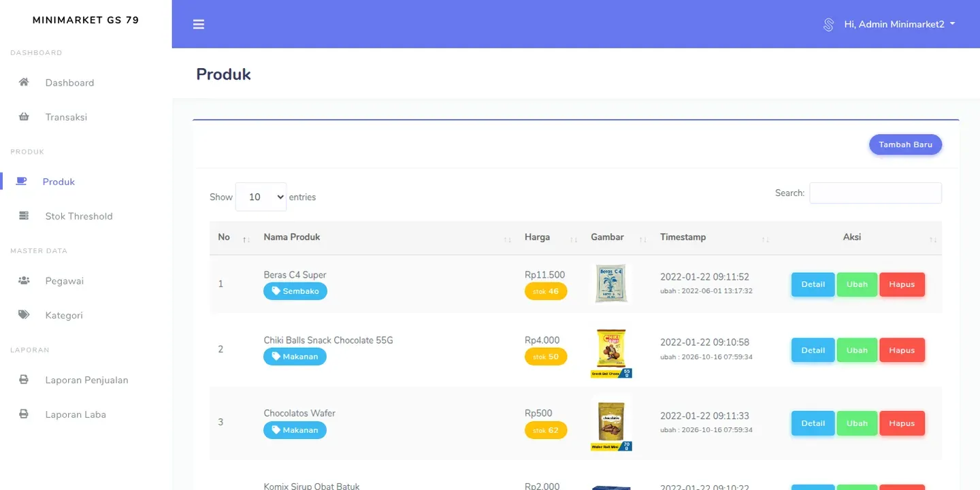Click the Beras C4 product image

coord(610,284)
